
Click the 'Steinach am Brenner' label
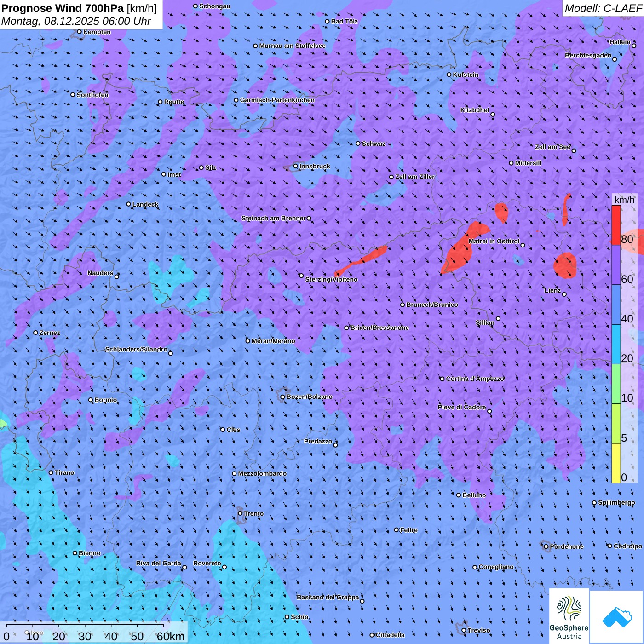273,218
